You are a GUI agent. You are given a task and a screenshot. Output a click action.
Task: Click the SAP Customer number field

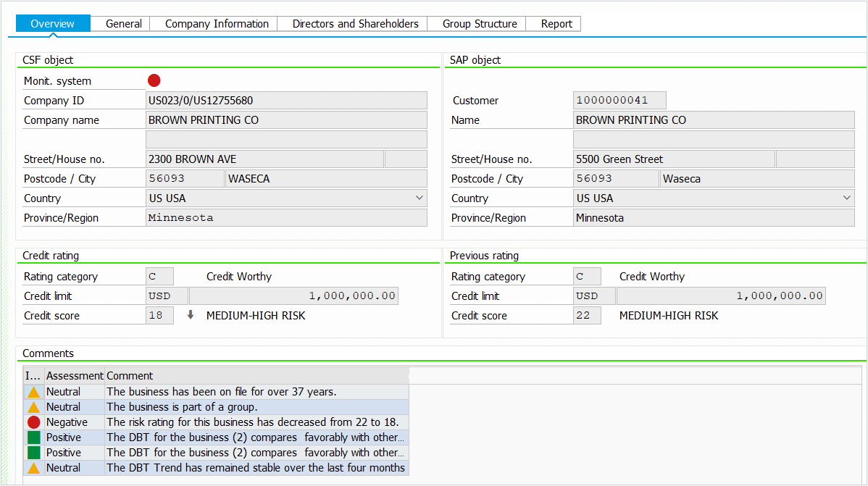619,101
